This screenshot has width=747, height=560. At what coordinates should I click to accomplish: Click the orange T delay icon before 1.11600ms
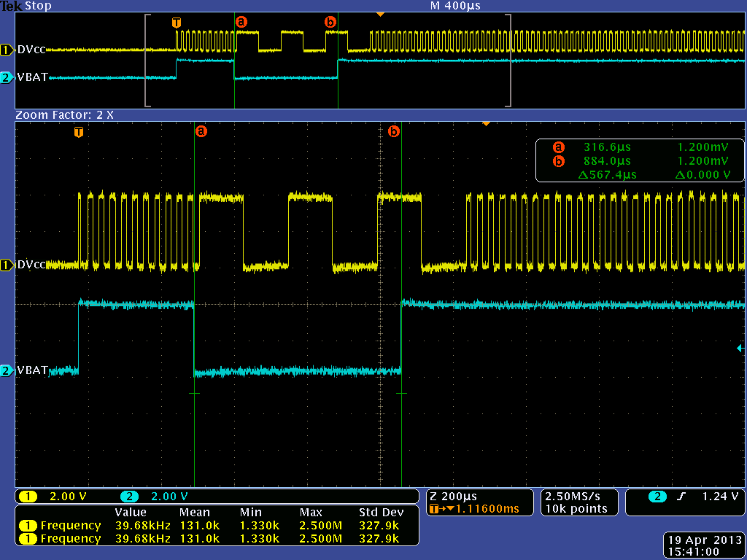[433, 509]
